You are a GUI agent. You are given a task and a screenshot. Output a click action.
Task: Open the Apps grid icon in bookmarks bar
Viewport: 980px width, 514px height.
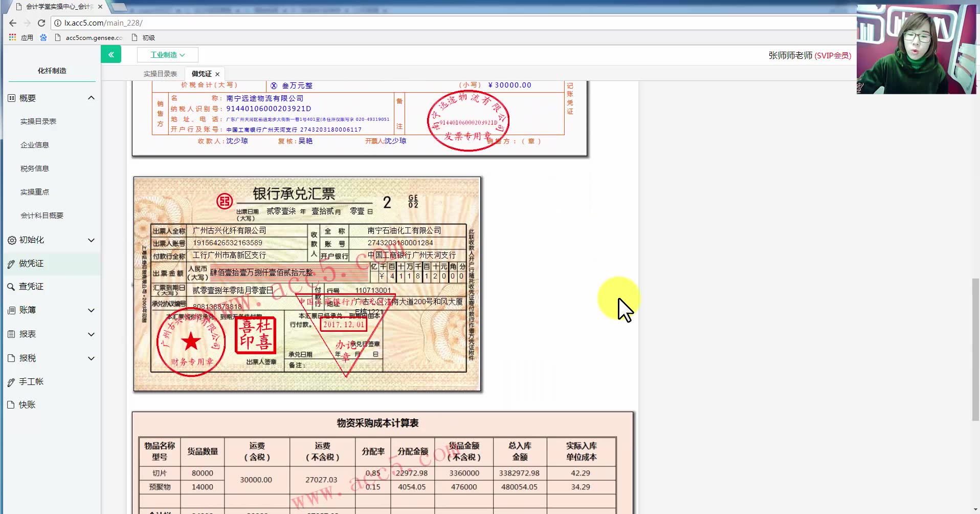click(x=13, y=37)
